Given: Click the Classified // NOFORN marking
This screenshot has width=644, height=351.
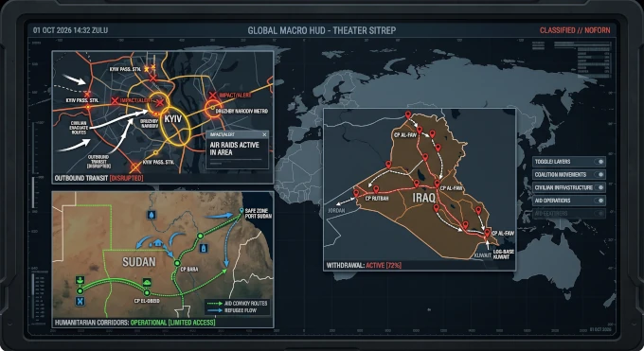Looking at the screenshot, I should (x=575, y=30).
